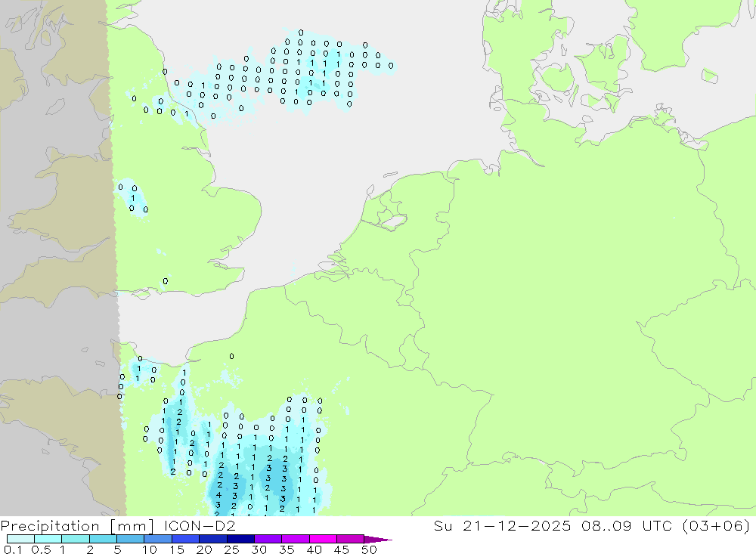The height and width of the screenshot is (554, 756).
Task: Click the 25–30 mm navy legend swatch
Action: pos(240,539)
